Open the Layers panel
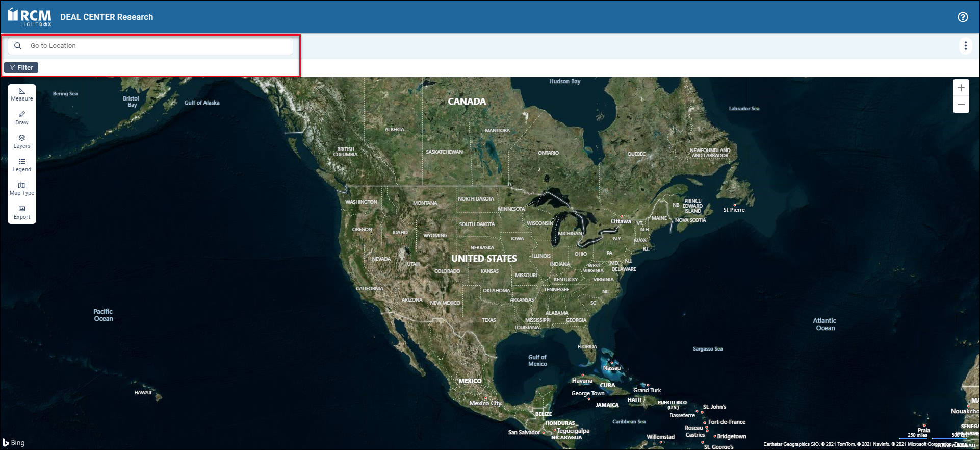This screenshot has width=980, height=450. (x=22, y=141)
